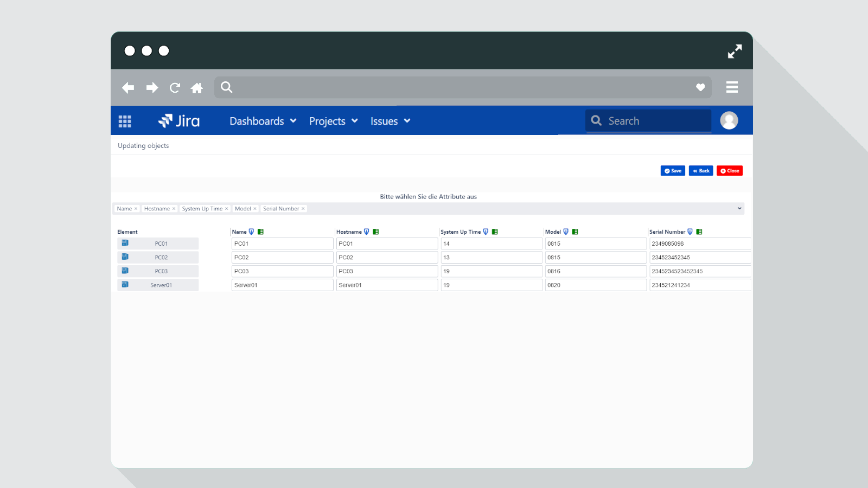868x488 pixels.
Task: Save the updated objects
Action: [673, 171]
